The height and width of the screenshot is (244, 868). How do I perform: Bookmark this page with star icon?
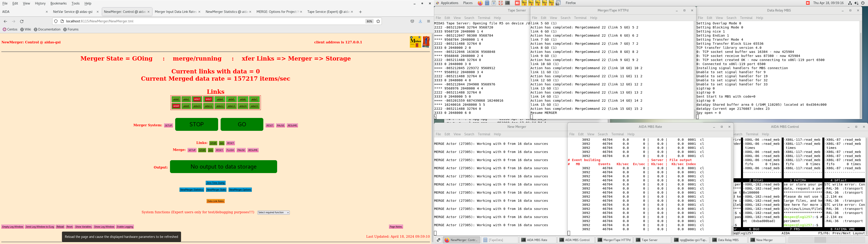pyautogui.click(x=378, y=21)
